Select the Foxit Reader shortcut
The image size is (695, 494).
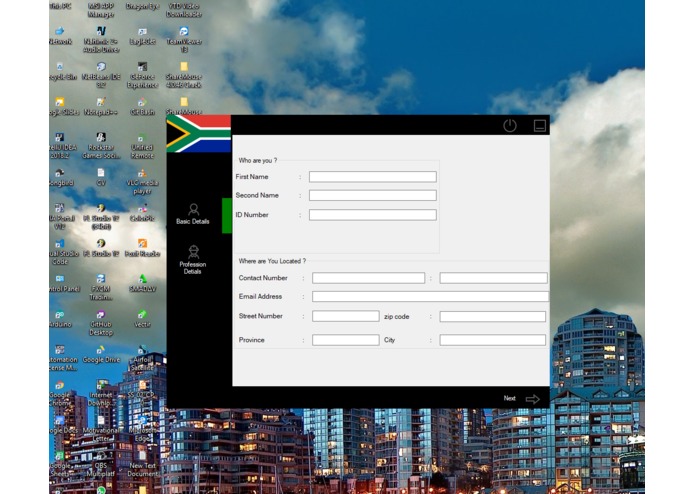tap(142, 248)
